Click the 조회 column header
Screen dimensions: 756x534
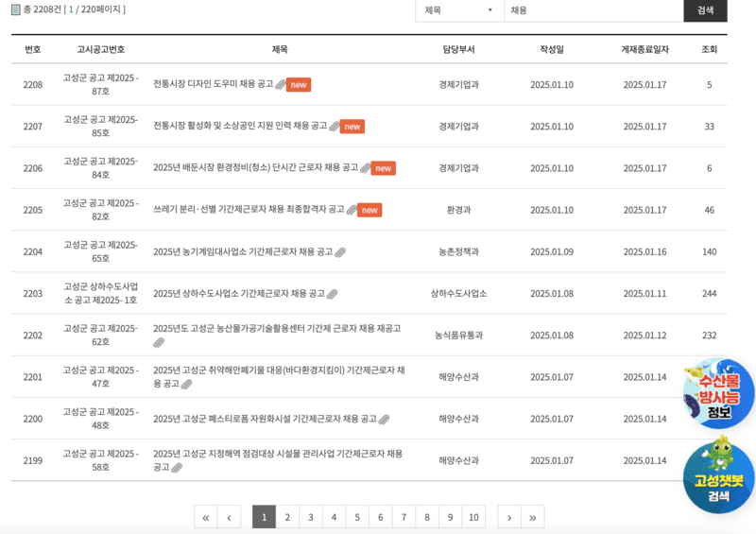pos(710,49)
